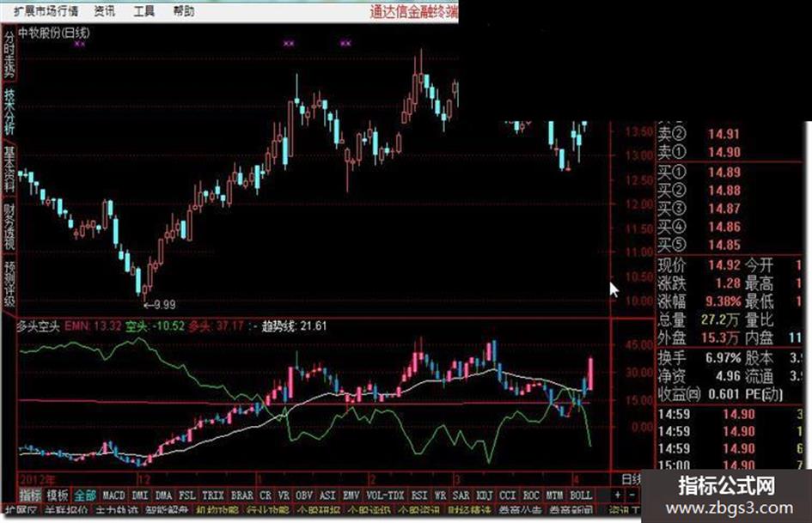Click the 多头空头 indicator name

click(x=38, y=326)
